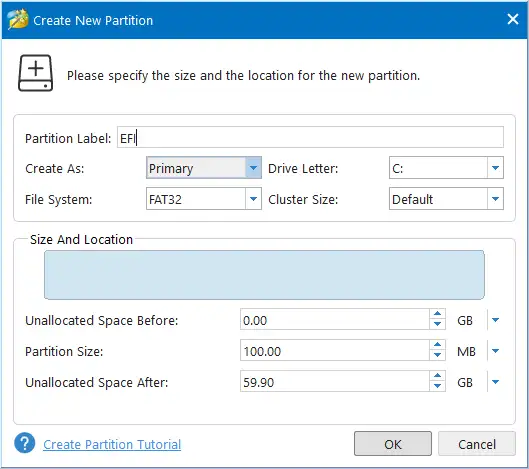Increase Partition Size using up arrow

tap(437, 344)
